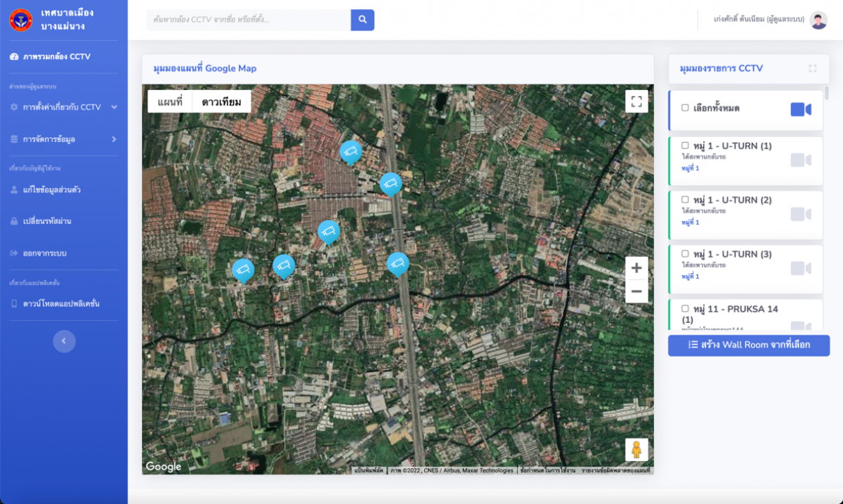The height and width of the screenshot is (504, 843).
Task: Check the หมู่ 1 - U-TURN (3) checkbox
Action: click(x=685, y=254)
